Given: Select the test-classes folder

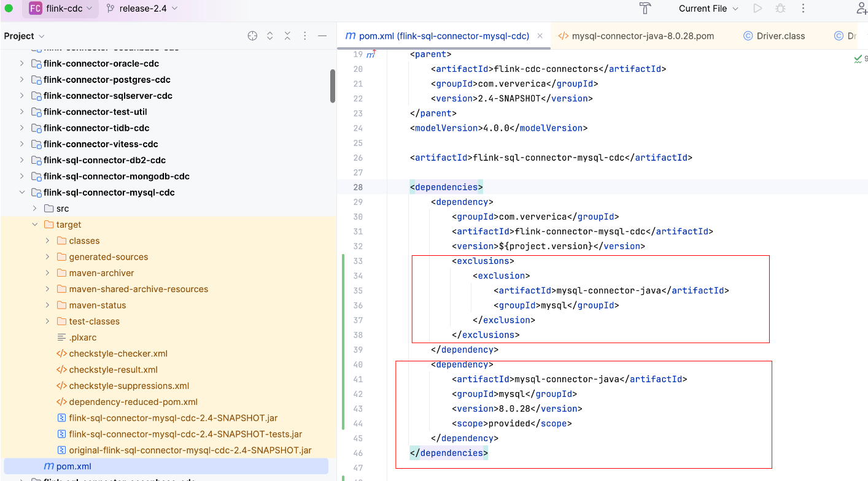Looking at the screenshot, I should pyautogui.click(x=94, y=321).
